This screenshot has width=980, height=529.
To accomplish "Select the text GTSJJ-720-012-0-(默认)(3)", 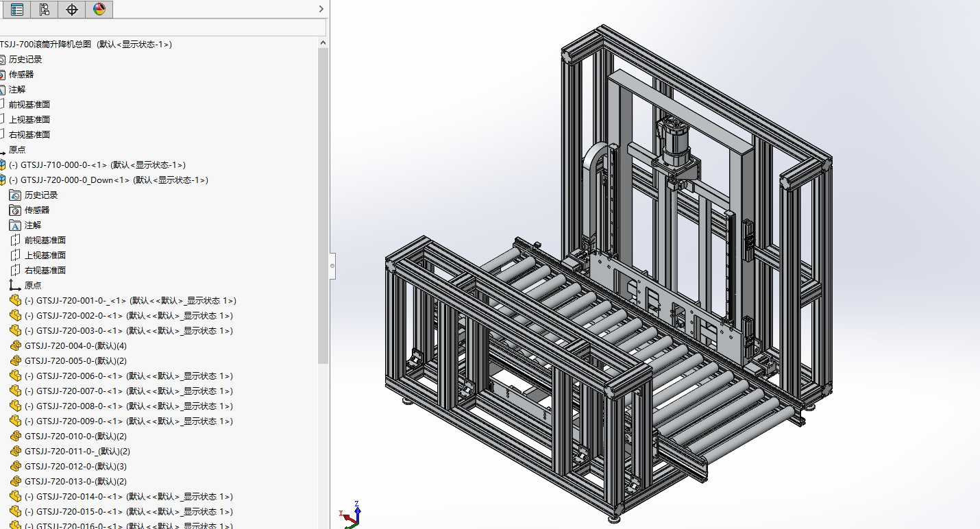I will (75, 467).
